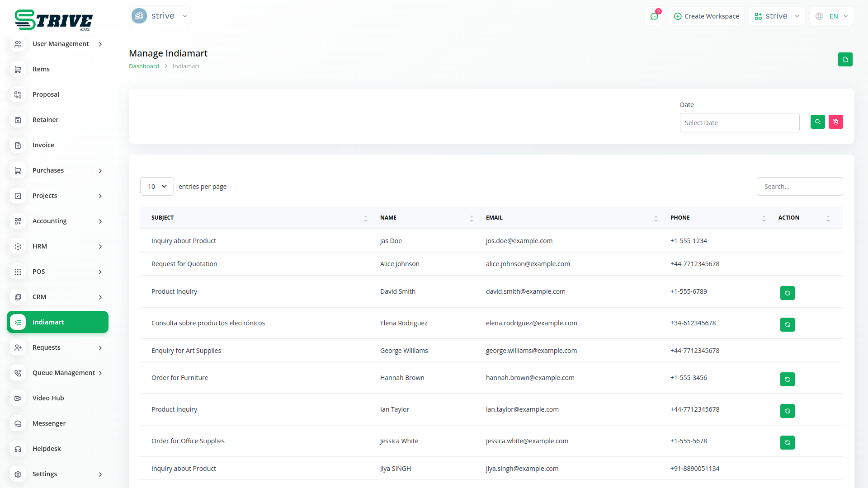Click the green export icon in the page header
This screenshot has height=488, width=868.
point(845,60)
